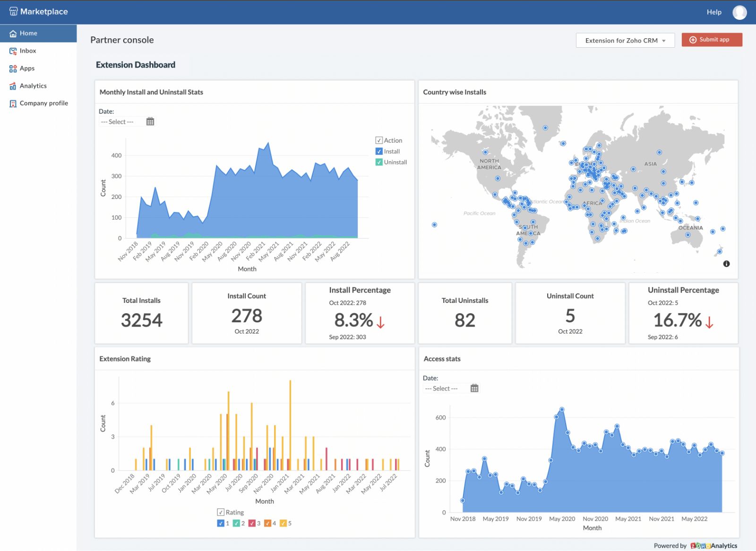Image resolution: width=756 pixels, height=551 pixels.
Task: Toggle the Install series checkbox
Action: (x=379, y=151)
